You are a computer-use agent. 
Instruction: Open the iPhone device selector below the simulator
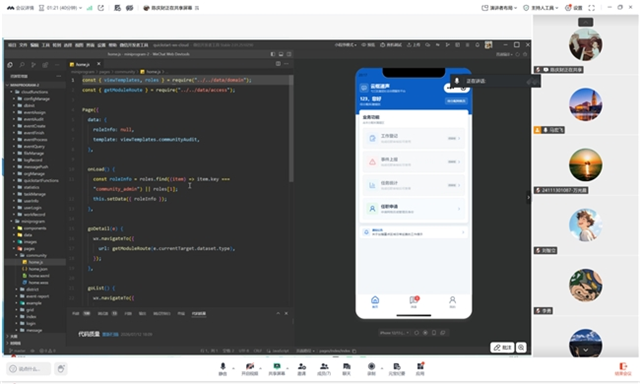click(x=394, y=333)
